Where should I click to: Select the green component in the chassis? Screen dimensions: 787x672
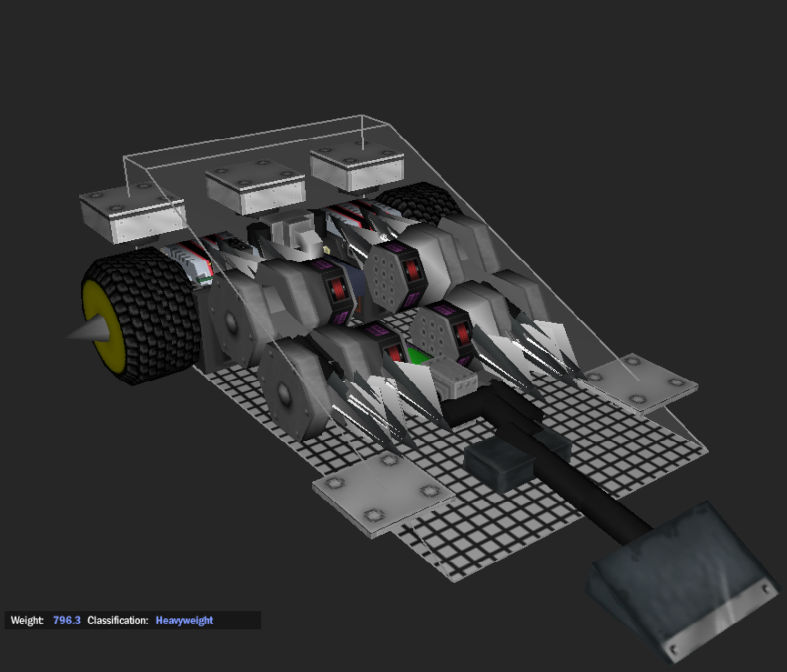pyautogui.click(x=418, y=355)
